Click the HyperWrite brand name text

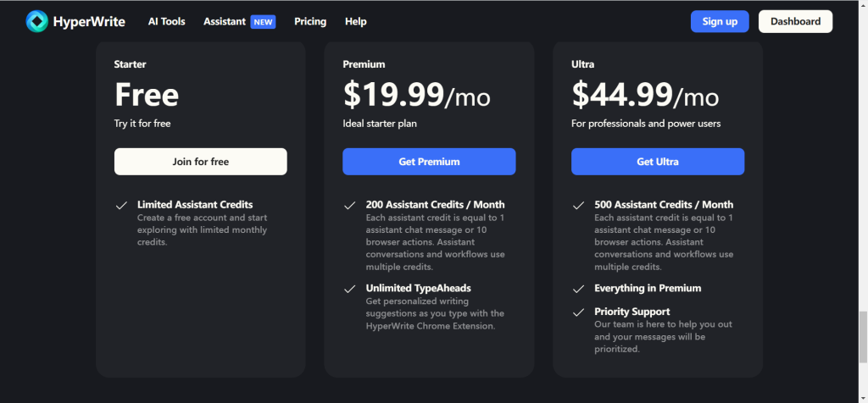pos(89,22)
